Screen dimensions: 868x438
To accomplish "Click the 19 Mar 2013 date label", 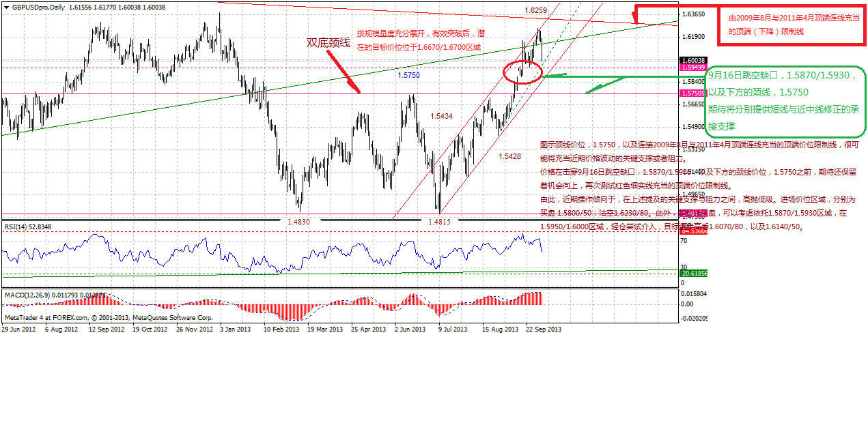I will (325, 329).
